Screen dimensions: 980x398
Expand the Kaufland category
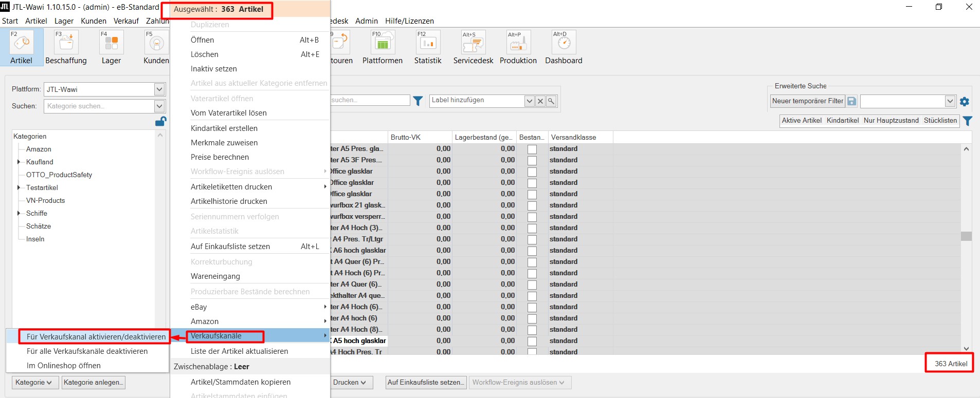pos(19,162)
